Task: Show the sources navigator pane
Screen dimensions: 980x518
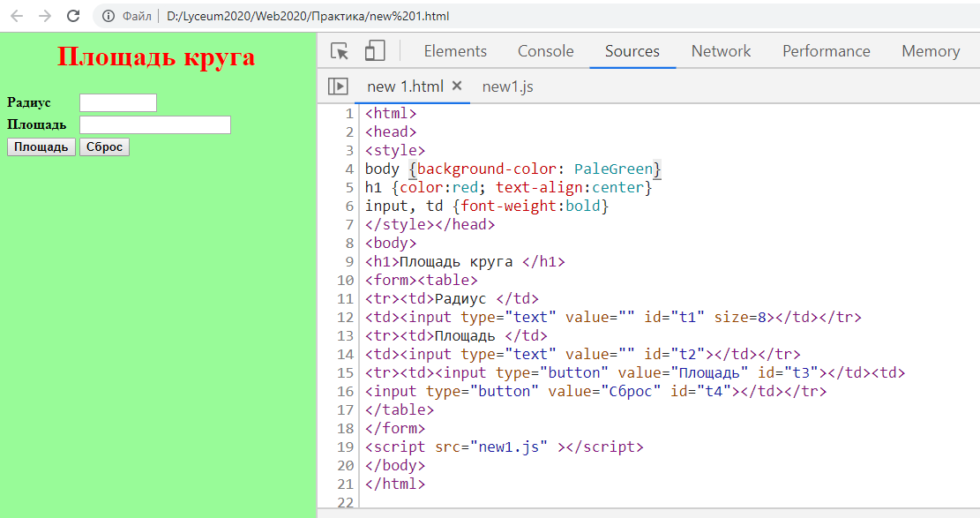Action: point(338,86)
